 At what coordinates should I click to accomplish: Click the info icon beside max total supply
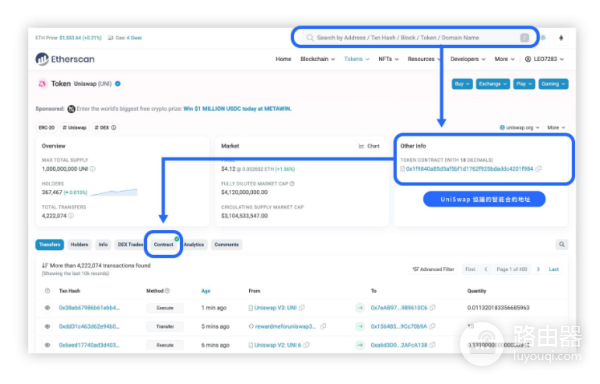pyautogui.click(x=93, y=169)
